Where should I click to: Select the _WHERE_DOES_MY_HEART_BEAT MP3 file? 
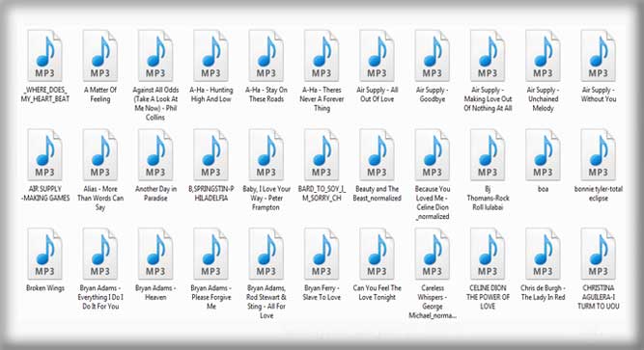click(44, 56)
